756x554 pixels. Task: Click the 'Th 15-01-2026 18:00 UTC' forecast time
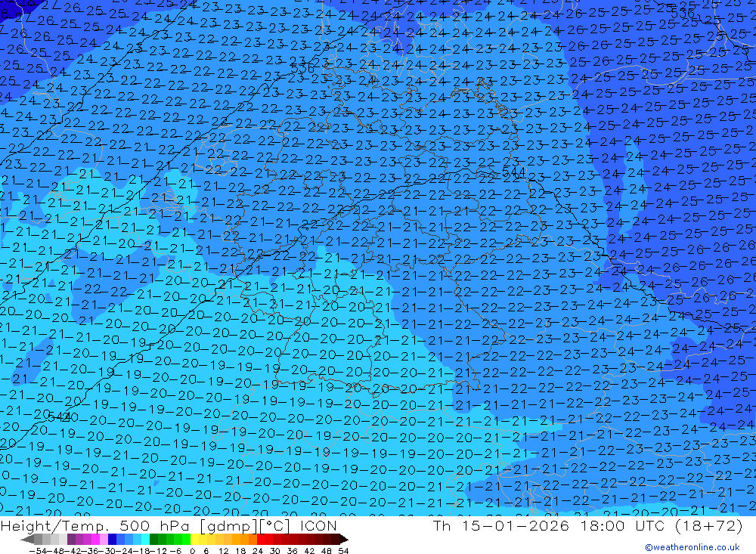(x=548, y=525)
